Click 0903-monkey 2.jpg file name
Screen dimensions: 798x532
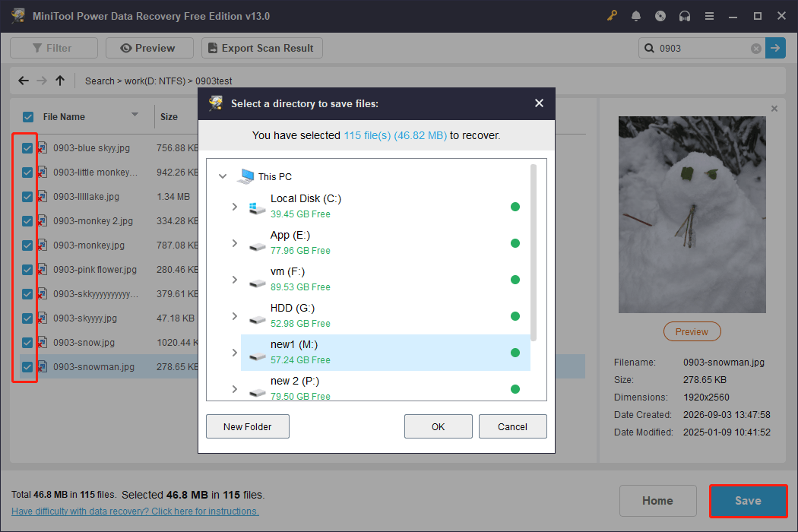click(93, 221)
